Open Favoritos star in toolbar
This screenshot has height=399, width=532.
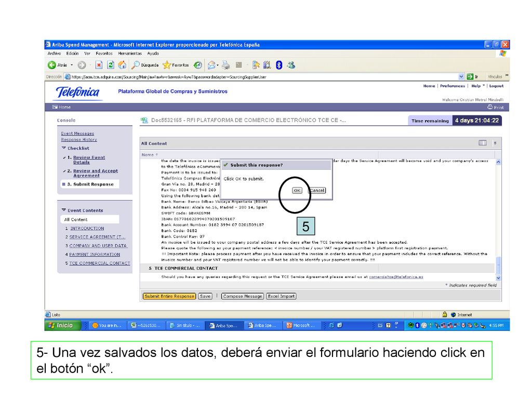click(176, 65)
